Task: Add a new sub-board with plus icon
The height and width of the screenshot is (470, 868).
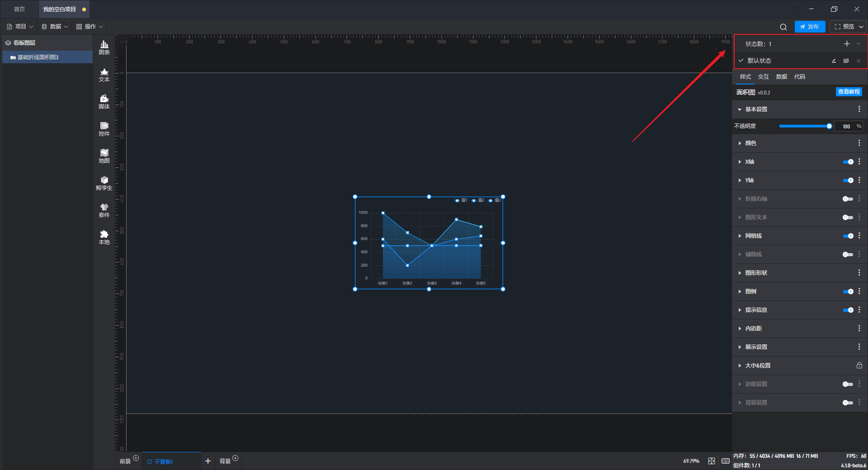Action: (208, 461)
